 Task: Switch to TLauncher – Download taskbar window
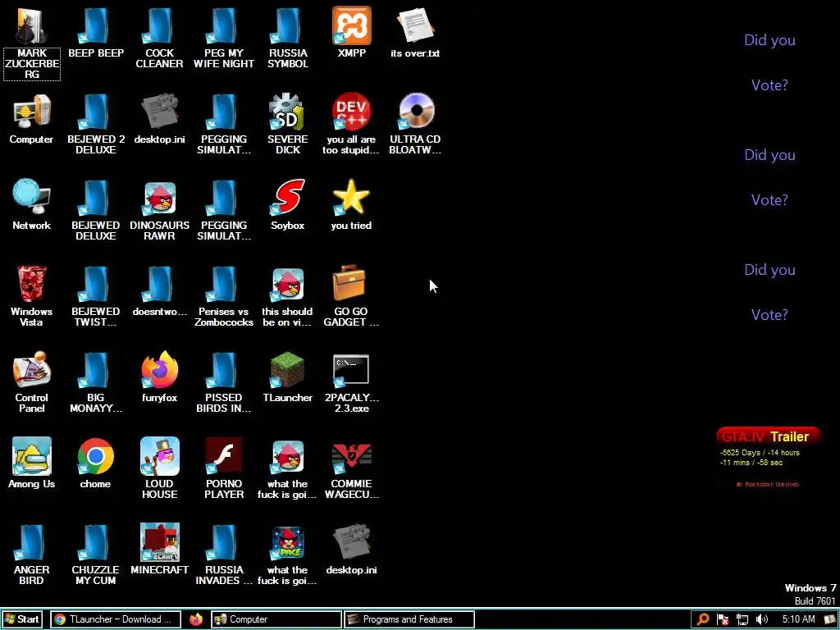click(116, 619)
